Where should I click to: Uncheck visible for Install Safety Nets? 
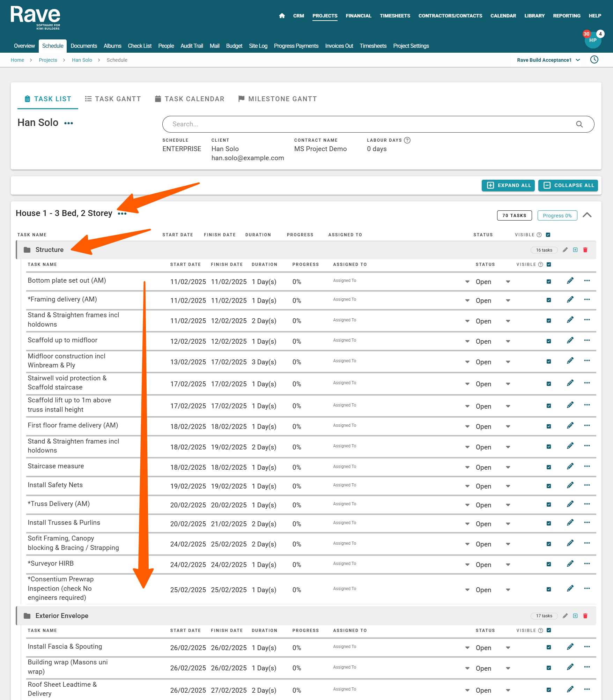click(x=549, y=486)
